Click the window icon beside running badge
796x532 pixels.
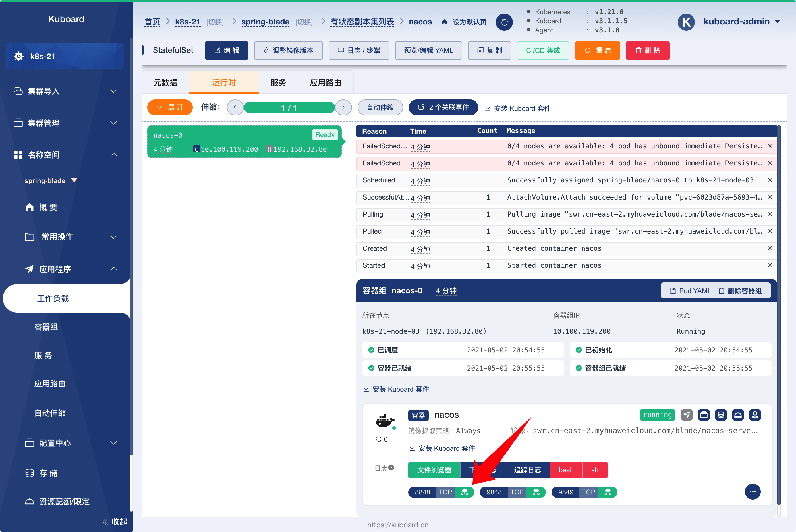[704, 415]
